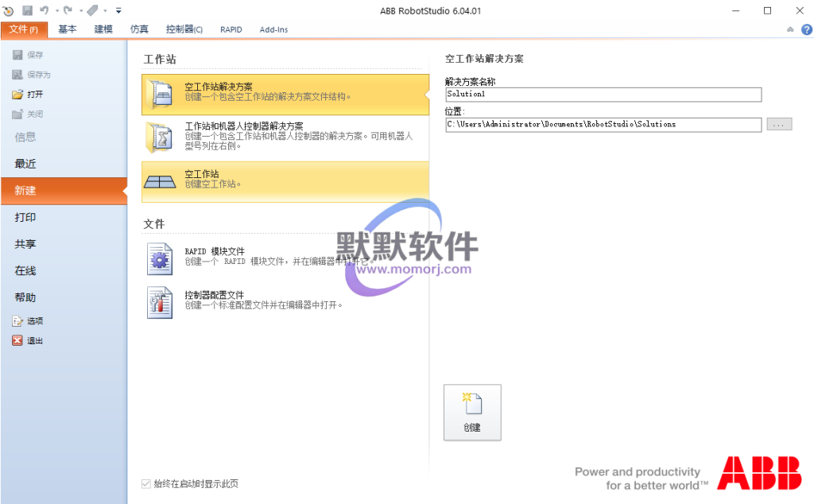Click the undo arrow in title bar
This screenshot has height=504, width=814.
pos(45,10)
